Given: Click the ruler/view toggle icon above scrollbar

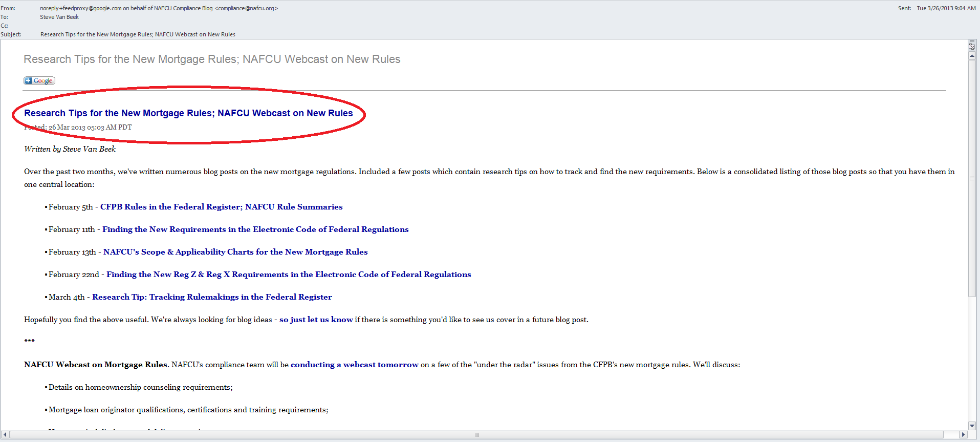Looking at the screenshot, I should click(x=972, y=46).
